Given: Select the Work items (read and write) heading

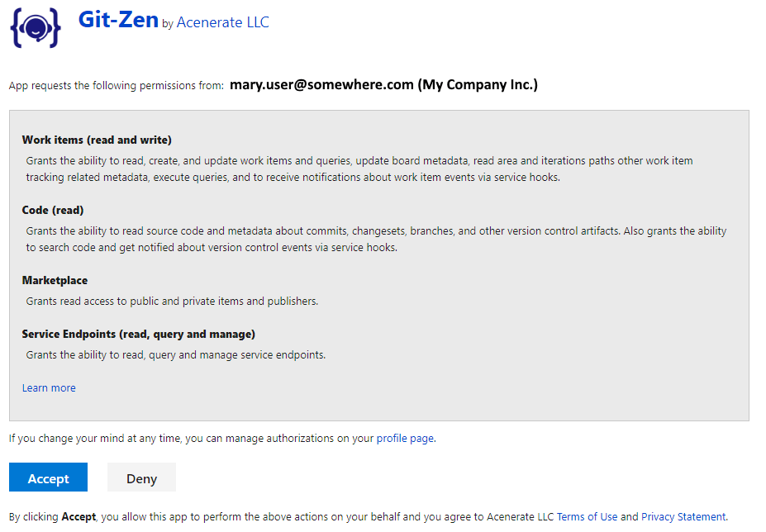Looking at the screenshot, I should (x=97, y=140).
